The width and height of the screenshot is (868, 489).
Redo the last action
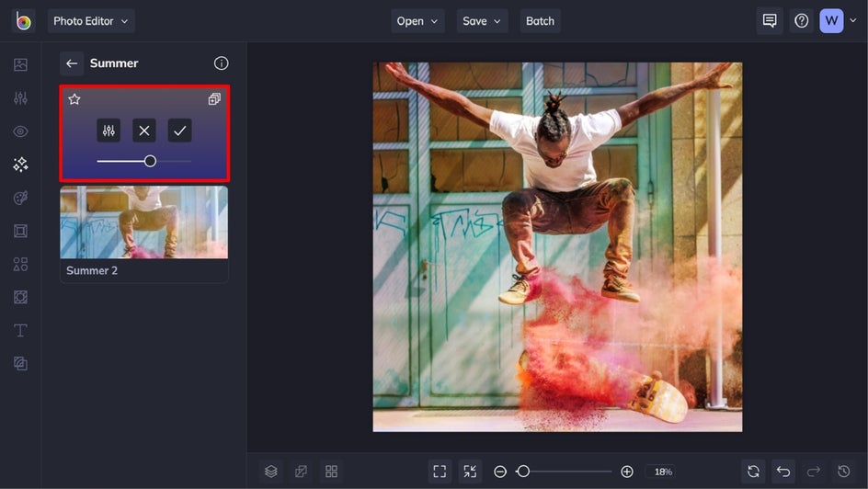(813, 472)
